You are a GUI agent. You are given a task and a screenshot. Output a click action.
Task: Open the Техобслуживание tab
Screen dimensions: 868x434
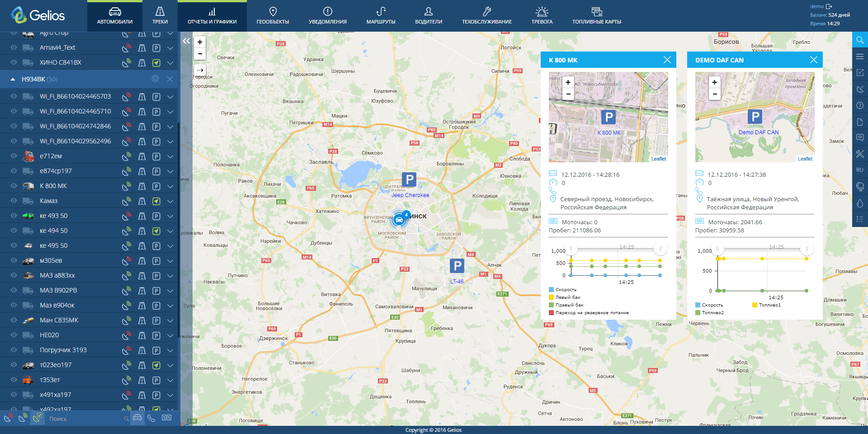[x=487, y=16]
